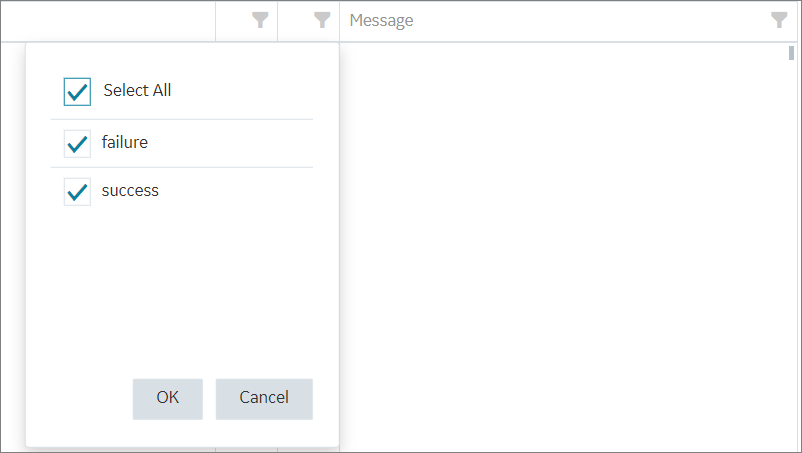Open the Message column filter icon
The image size is (802, 453).
pos(779,20)
